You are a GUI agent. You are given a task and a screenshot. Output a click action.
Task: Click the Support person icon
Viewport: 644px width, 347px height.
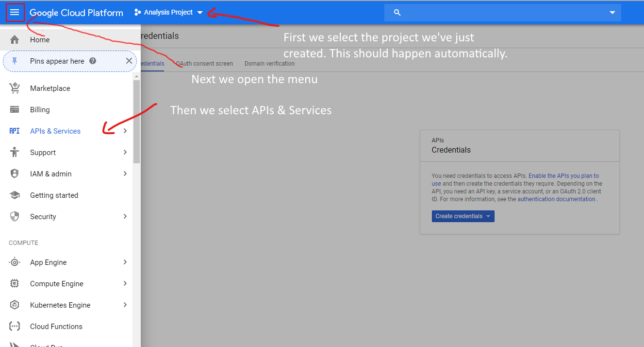point(15,153)
